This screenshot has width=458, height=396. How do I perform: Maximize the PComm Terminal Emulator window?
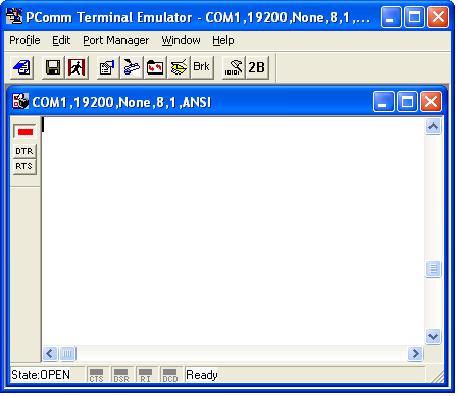414,17
